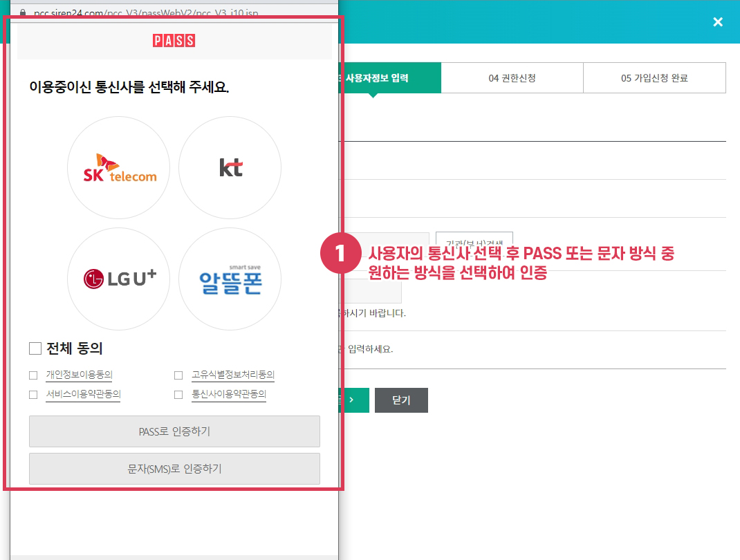Select LG U+ carrier

click(118, 279)
